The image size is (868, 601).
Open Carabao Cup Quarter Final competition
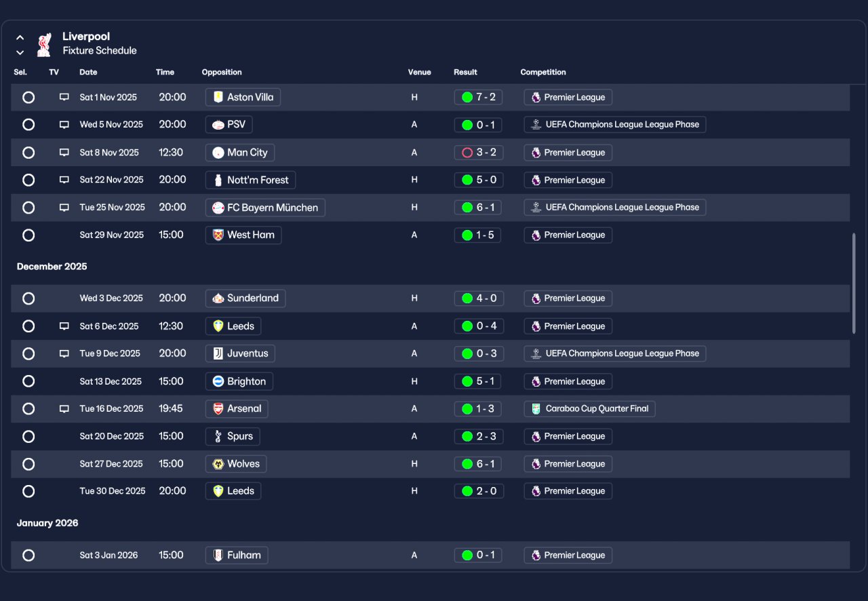(589, 409)
